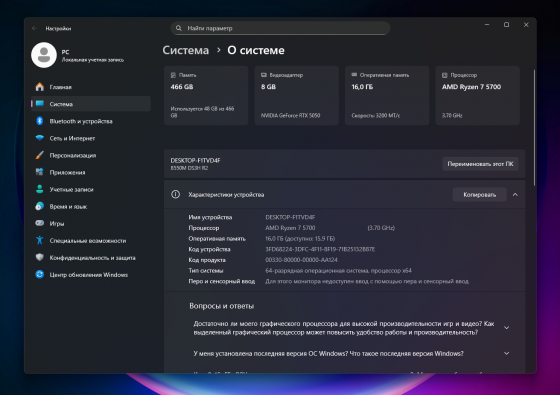Open Конфиденциальность и защита settings
Screen dimensions: 560x395
point(91,258)
